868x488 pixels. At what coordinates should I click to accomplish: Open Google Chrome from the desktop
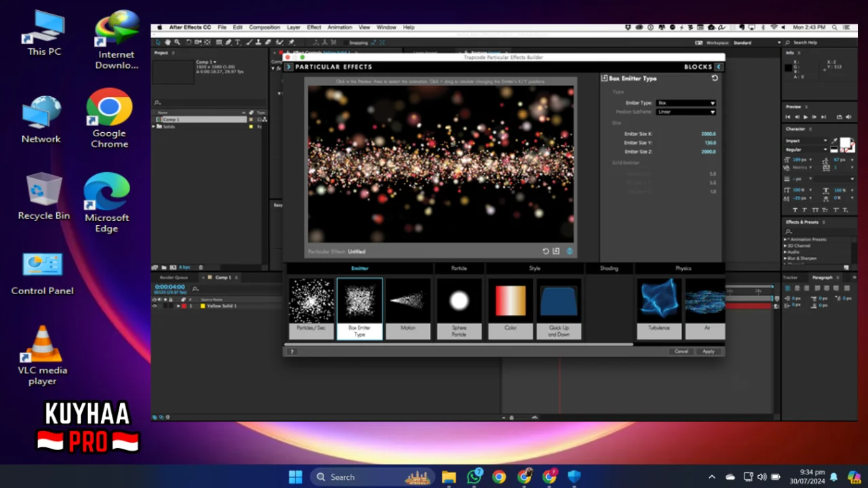pyautogui.click(x=109, y=119)
